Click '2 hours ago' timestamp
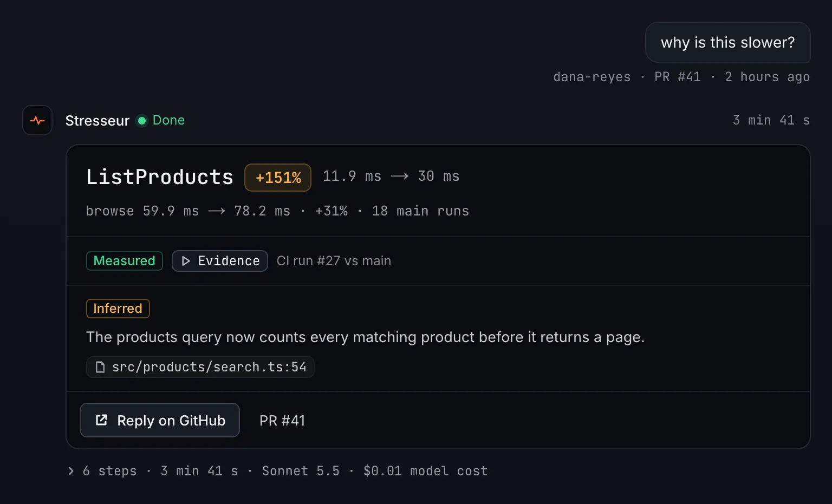This screenshot has height=504, width=832. pyautogui.click(x=768, y=77)
